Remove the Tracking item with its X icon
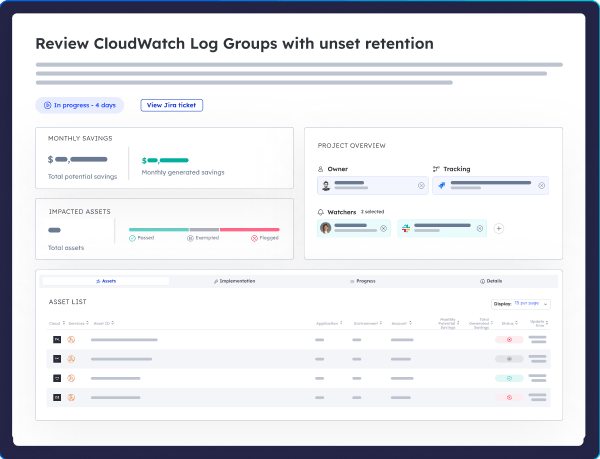Image resolution: width=600 pixels, height=459 pixels. [542, 185]
